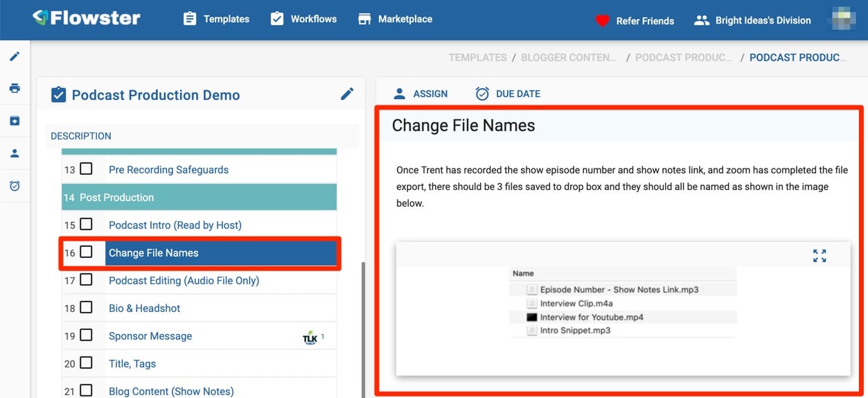
Task: Click the alarm clock icon in sidebar
Action: [15, 186]
